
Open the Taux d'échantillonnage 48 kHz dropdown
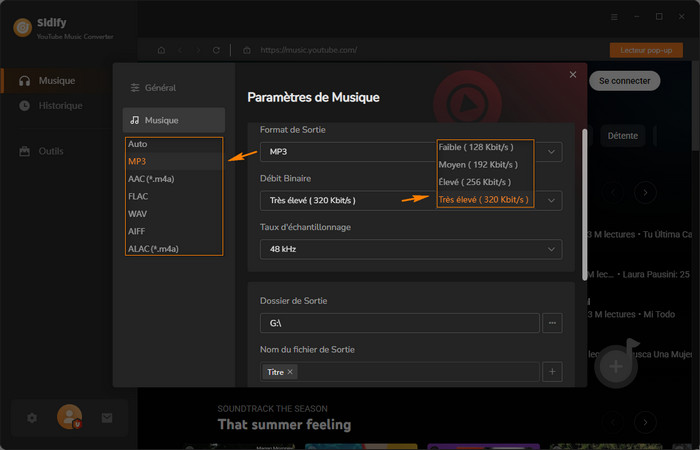(x=410, y=248)
